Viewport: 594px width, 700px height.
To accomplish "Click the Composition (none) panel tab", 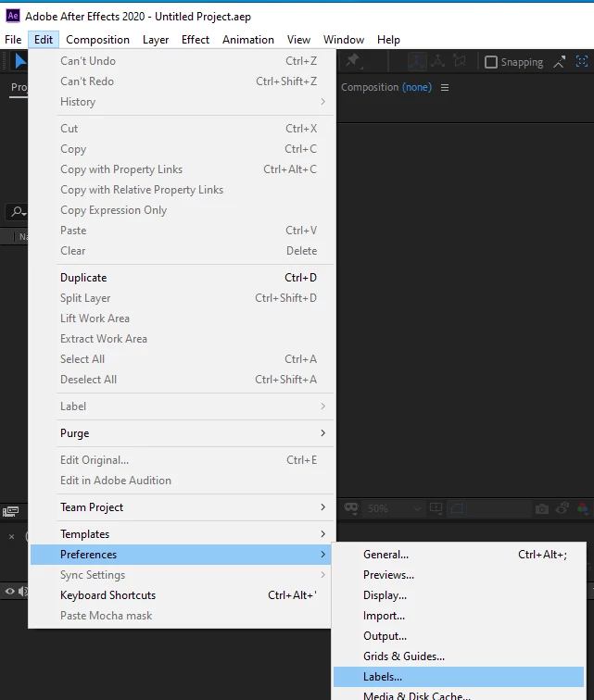I will [x=386, y=87].
